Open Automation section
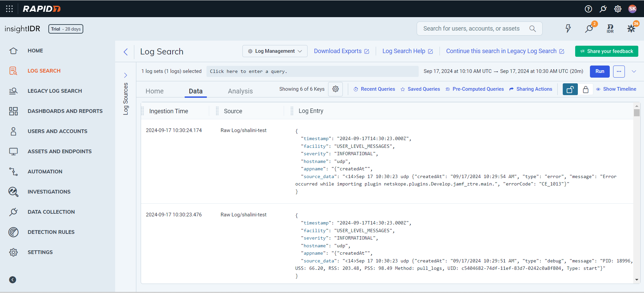This screenshot has height=293, width=644. 45,172
